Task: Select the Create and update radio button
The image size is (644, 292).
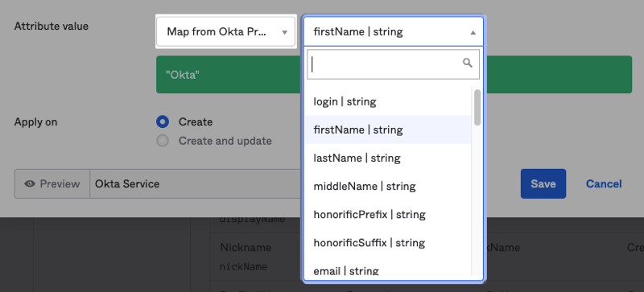Action: (163, 141)
